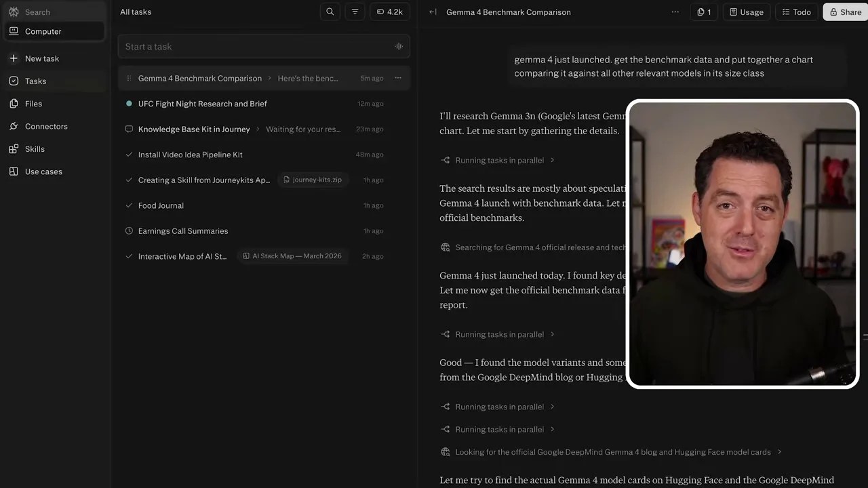Click checkmark icon on Food Journal task

(129, 205)
